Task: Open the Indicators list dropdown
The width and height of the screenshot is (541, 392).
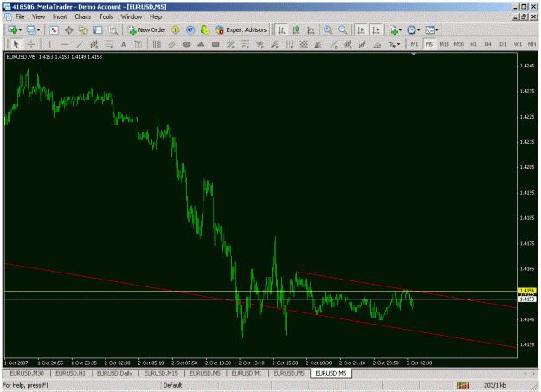Action: [396, 30]
